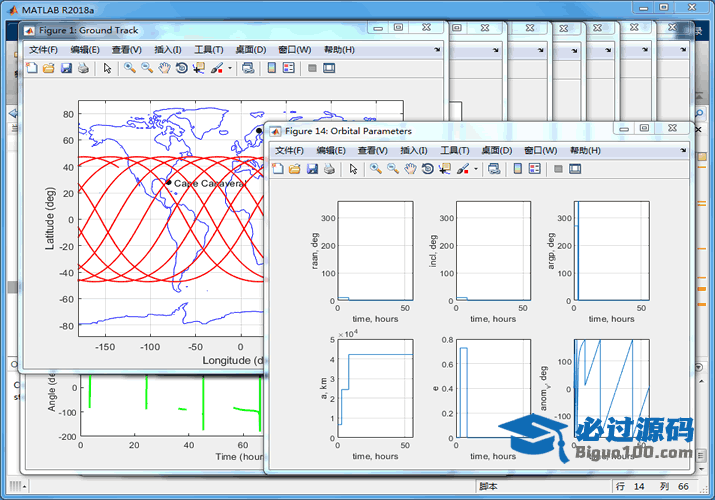Print Figure 14 using the printer icon
This screenshot has height=500, width=715.
click(x=328, y=169)
